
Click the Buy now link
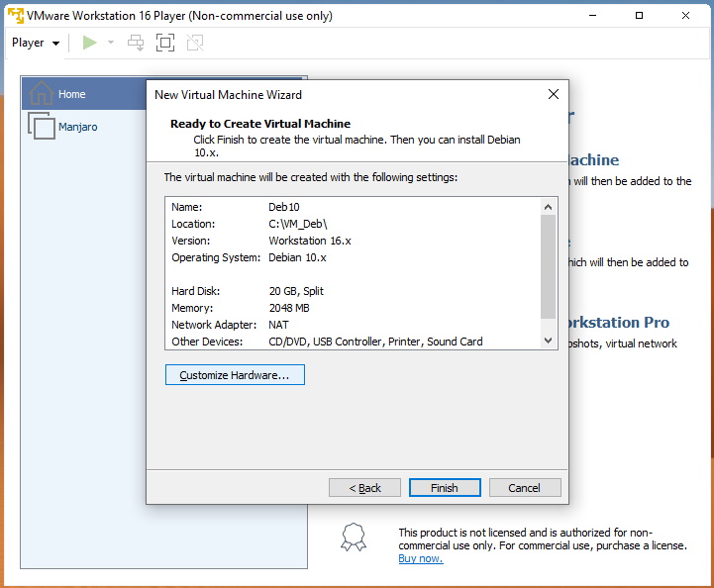coord(421,558)
